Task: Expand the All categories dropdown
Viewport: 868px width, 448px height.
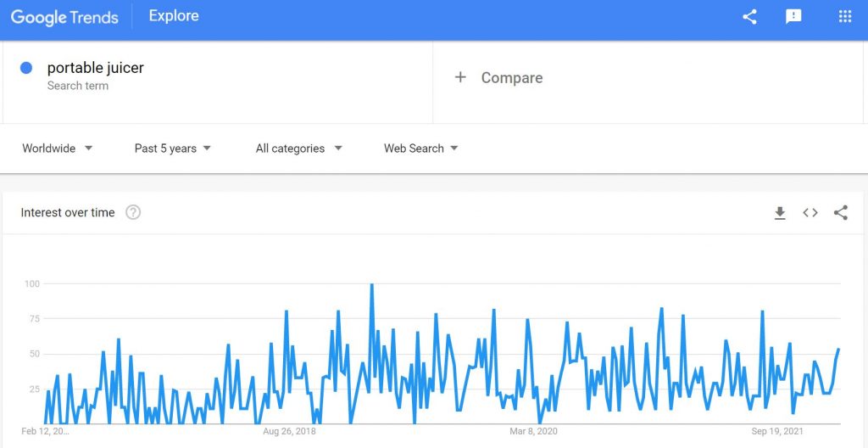Action: point(299,148)
